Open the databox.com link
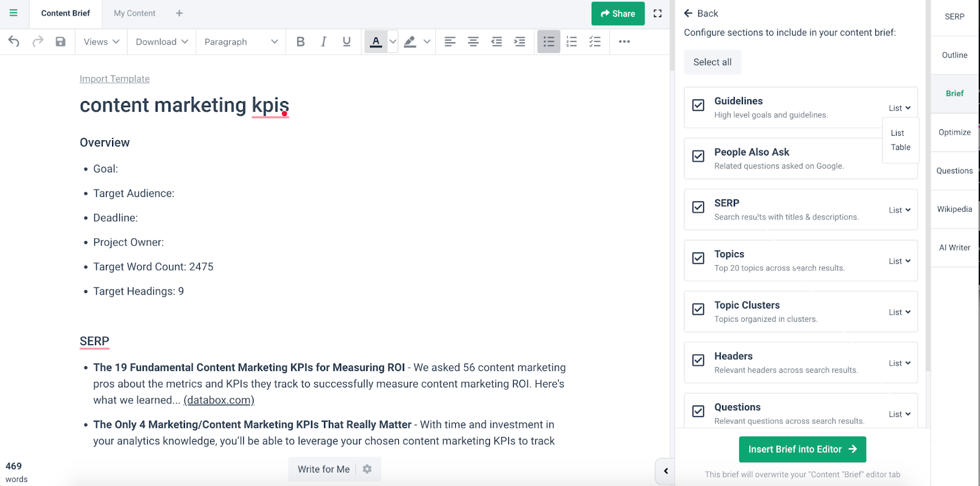The width and height of the screenshot is (980, 486). coord(219,400)
